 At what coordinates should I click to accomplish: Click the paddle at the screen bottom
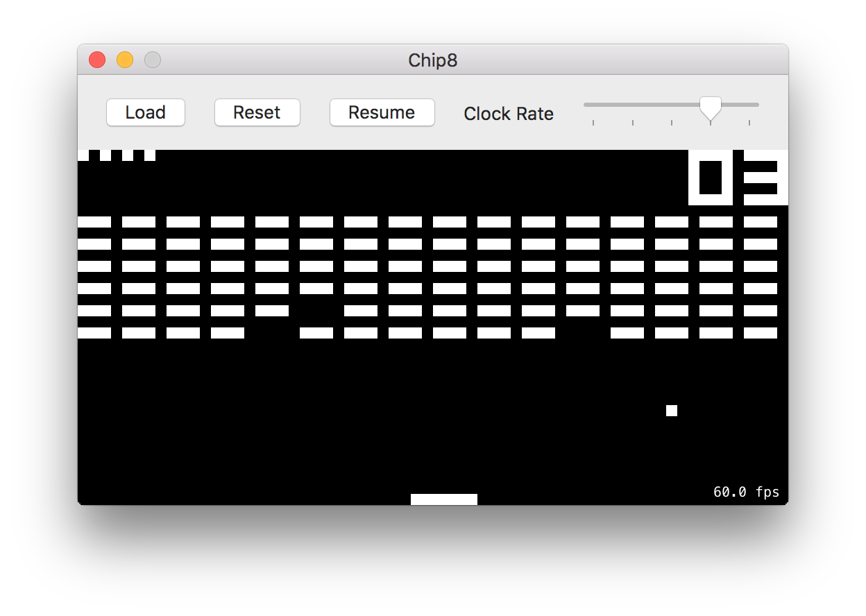pos(444,499)
